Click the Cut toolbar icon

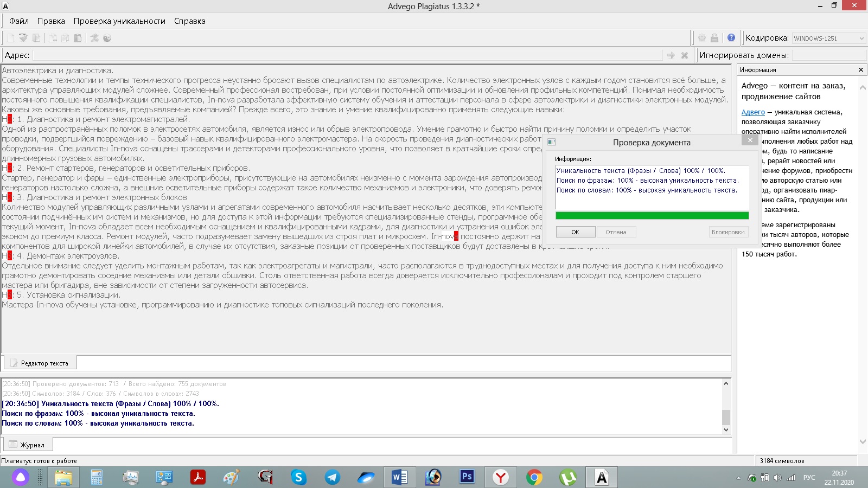click(53, 38)
